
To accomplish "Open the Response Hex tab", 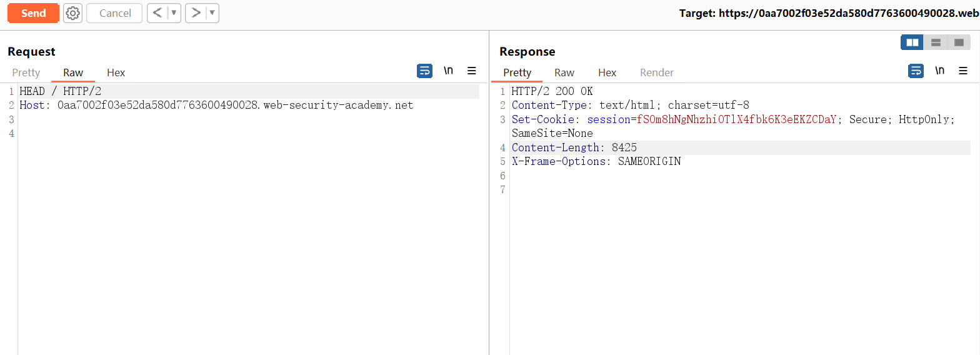I will coord(607,72).
